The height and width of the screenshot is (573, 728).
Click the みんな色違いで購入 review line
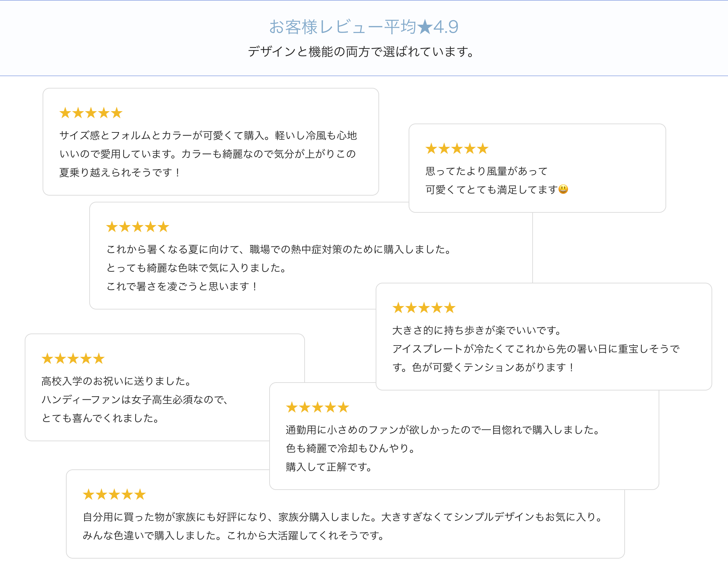click(x=234, y=535)
